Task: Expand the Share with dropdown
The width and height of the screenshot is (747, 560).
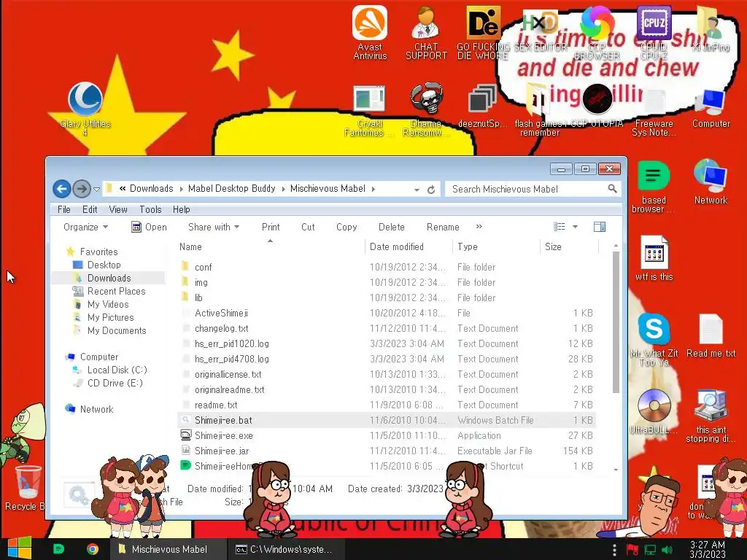Action: (214, 227)
